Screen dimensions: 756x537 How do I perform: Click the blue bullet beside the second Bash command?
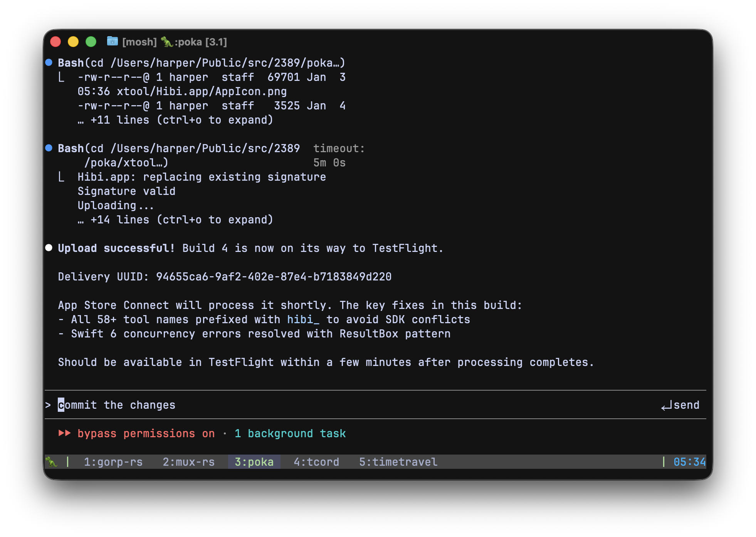(x=49, y=148)
